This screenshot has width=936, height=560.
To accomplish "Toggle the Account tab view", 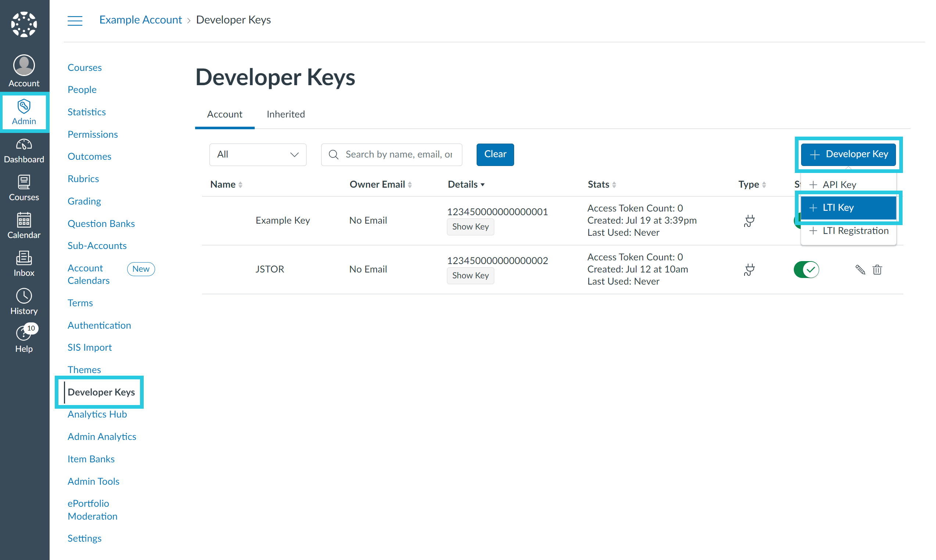I will pos(225,114).
